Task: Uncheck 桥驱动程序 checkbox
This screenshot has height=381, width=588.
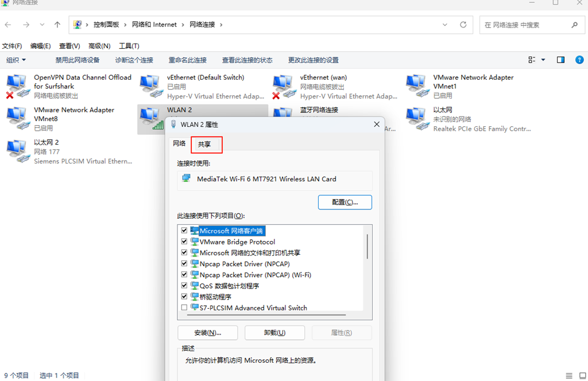Action: coord(184,296)
